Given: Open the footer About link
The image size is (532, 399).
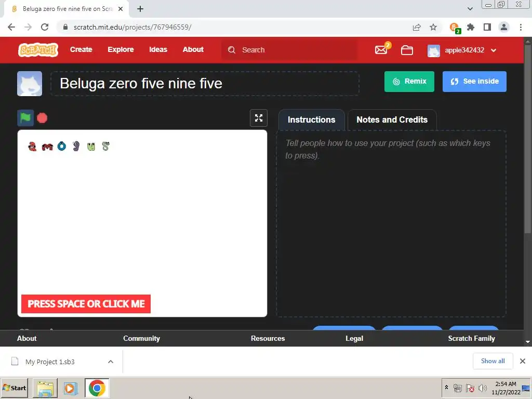Looking at the screenshot, I should (27, 339).
